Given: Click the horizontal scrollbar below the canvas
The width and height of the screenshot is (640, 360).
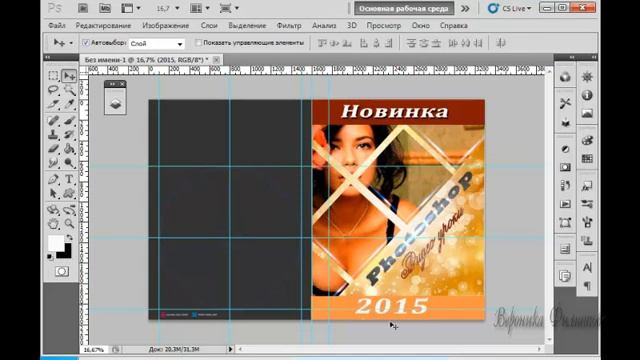Looking at the screenshot, I should [389, 349].
